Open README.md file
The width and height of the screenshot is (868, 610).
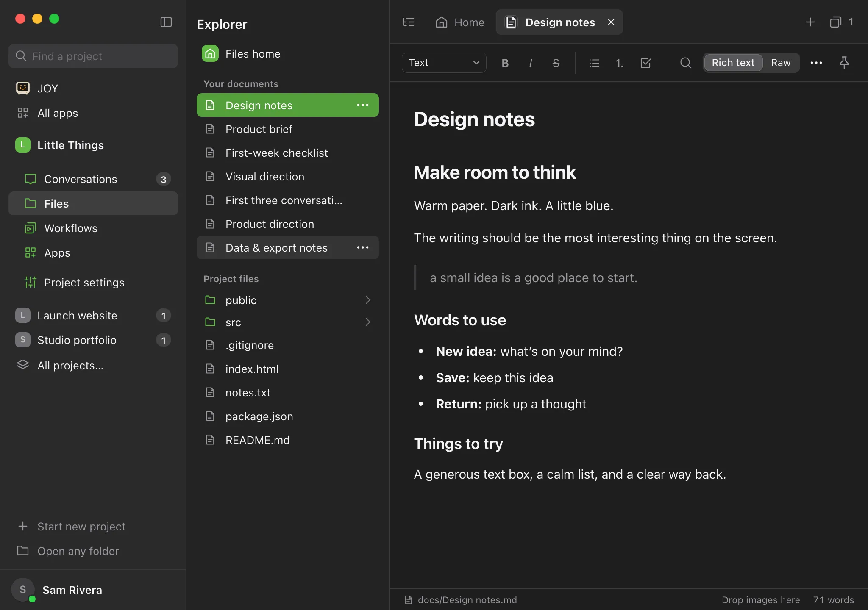287,440
